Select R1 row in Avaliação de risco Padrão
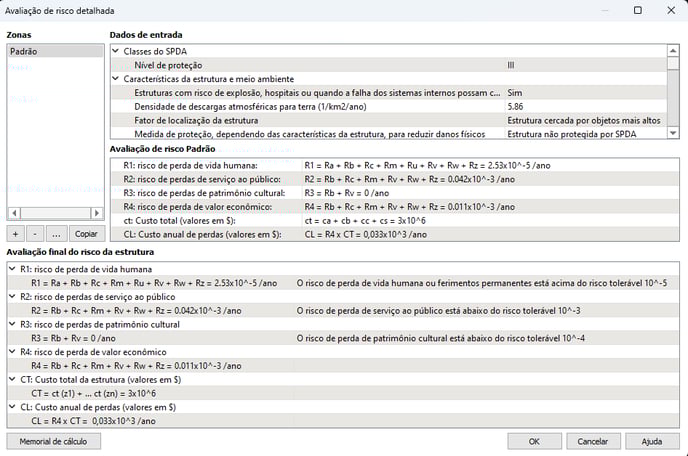The image size is (688, 456). tap(394, 165)
